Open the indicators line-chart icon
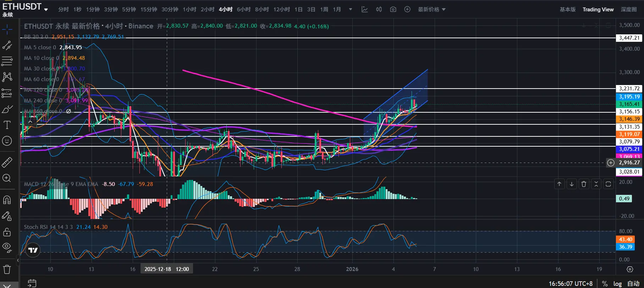The height and width of the screenshot is (288, 644). click(x=364, y=10)
